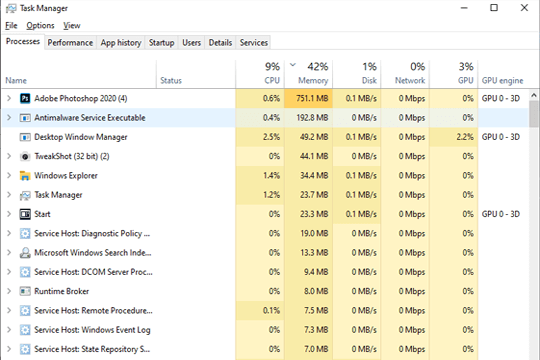Click the scrollbar up arrow

pos(534,95)
